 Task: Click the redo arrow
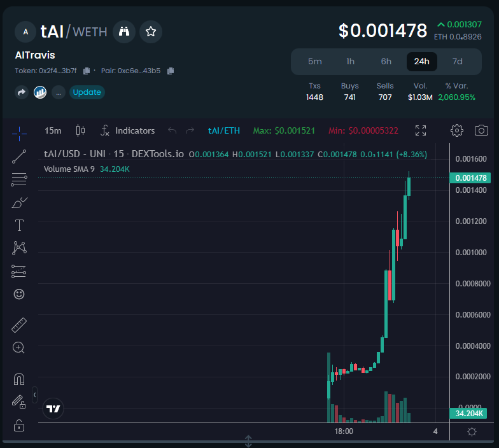[190, 130]
